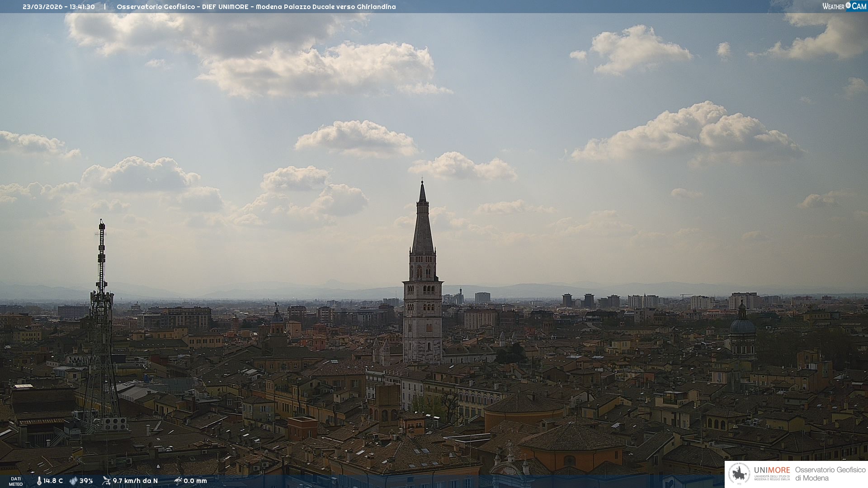
Task: Click the 0.0 mm rainfall value
Action: pyautogui.click(x=195, y=481)
